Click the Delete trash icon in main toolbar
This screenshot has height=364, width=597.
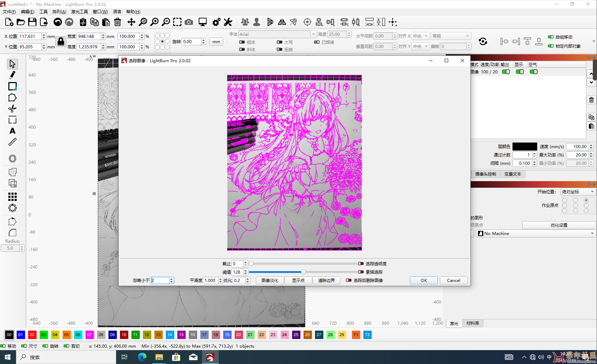click(x=118, y=22)
